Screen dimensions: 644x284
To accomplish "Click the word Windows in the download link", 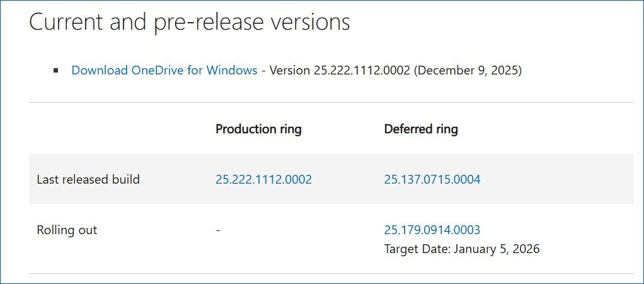I will point(233,71).
